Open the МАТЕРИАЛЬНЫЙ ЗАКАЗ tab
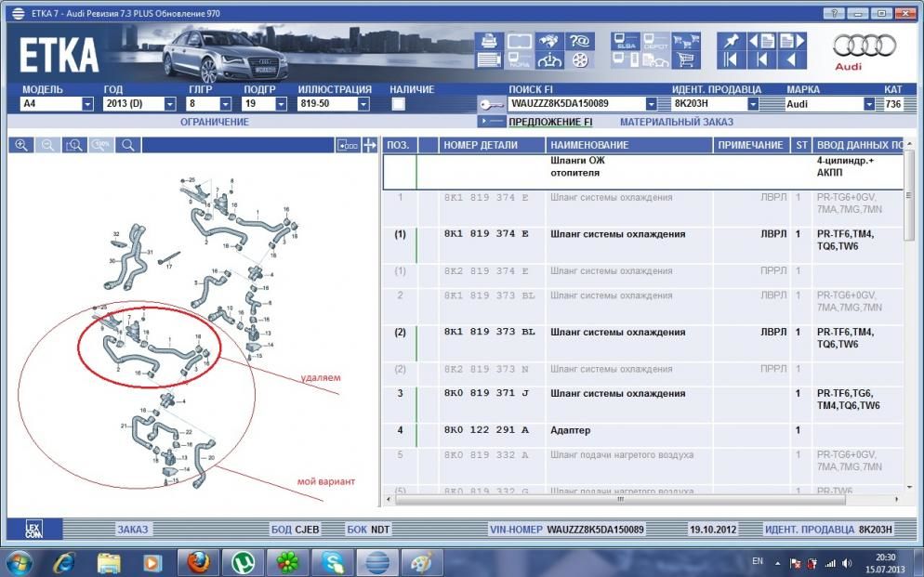924x577 pixels. click(677, 122)
